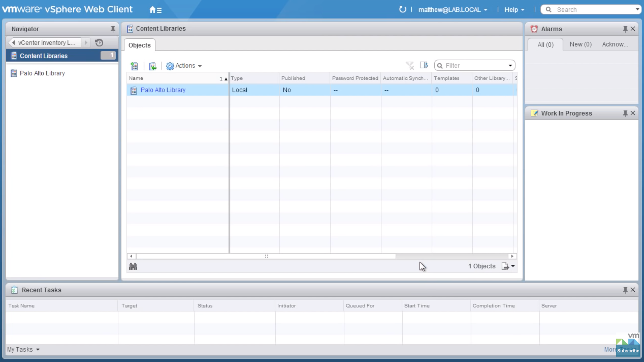Close the Work In Progress panel

[x=633, y=113]
